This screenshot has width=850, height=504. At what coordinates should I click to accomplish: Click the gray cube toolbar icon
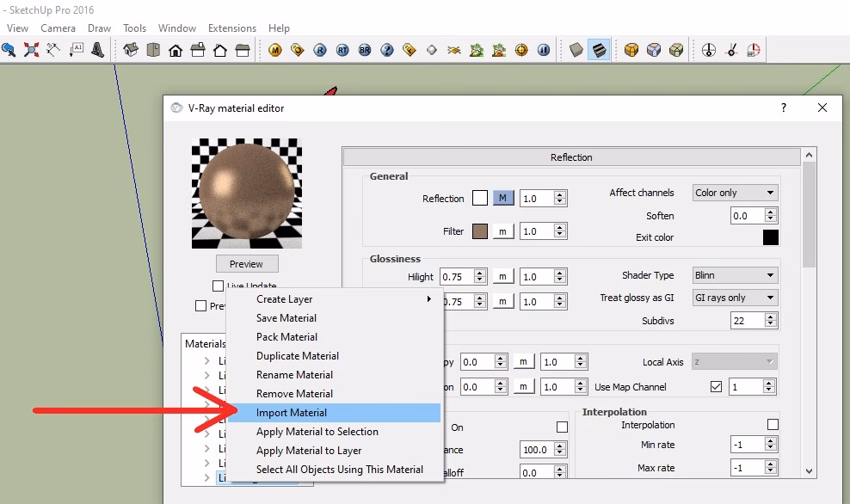coord(576,51)
